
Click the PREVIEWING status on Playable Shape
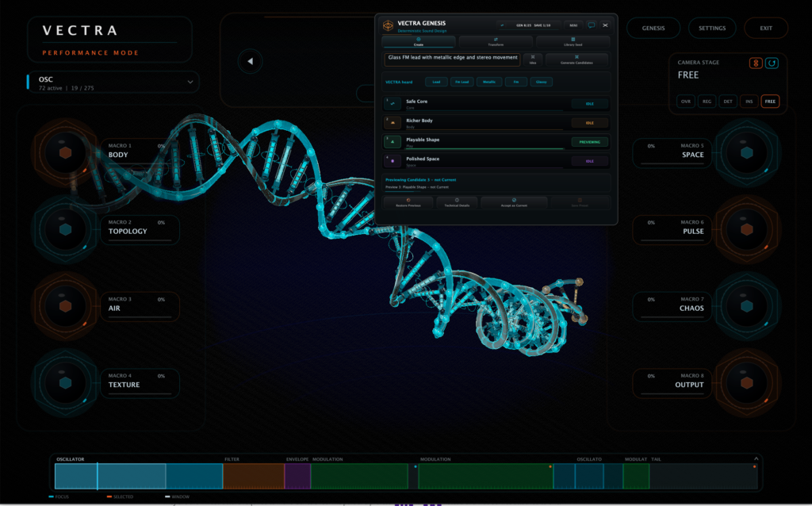(x=589, y=142)
